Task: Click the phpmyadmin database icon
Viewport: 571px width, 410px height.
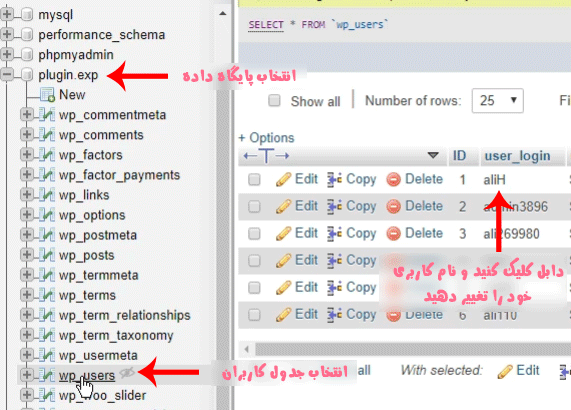Action: 27,55
